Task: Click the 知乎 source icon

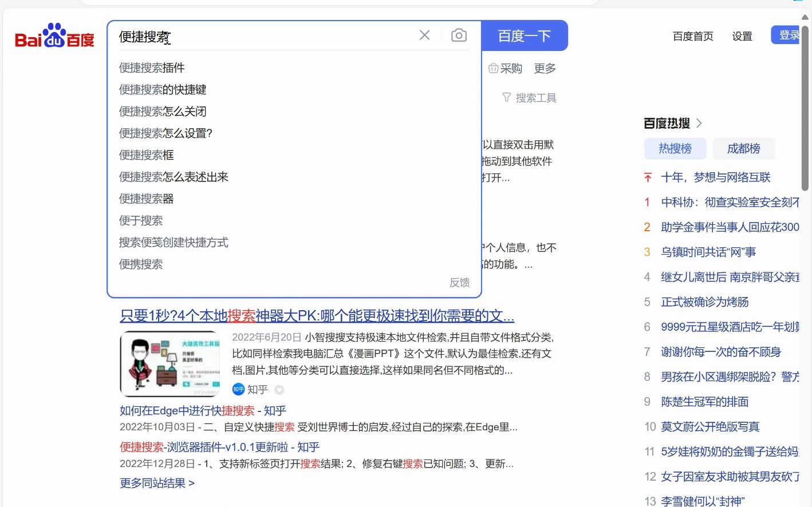Action: coord(238,389)
